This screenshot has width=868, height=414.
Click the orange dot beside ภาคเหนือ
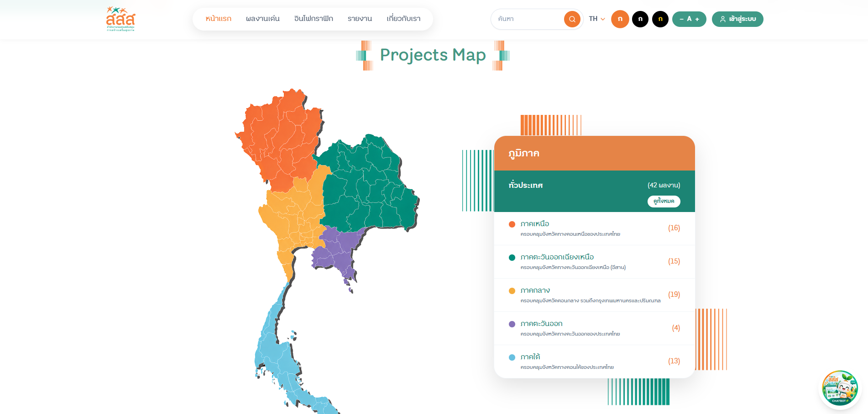512,224
